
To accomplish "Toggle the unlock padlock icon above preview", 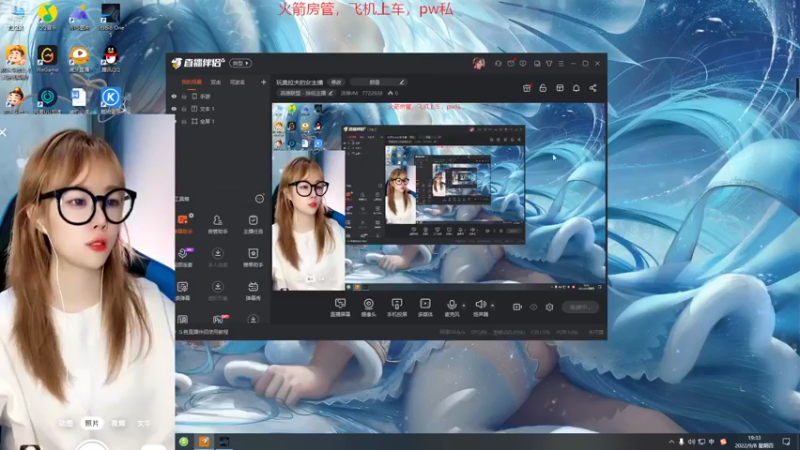I will pyautogui.click(x=543, y=88).
